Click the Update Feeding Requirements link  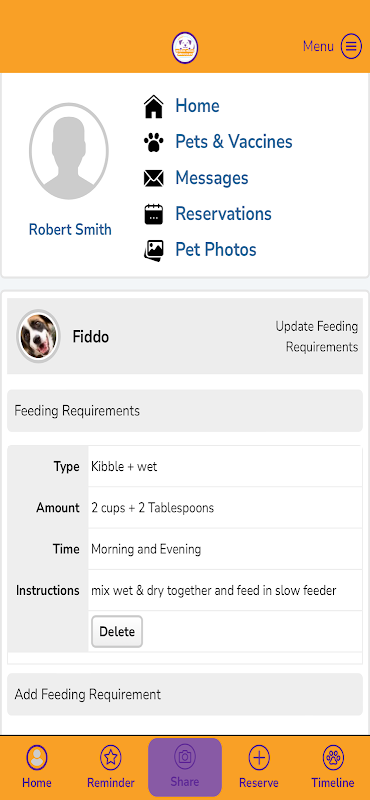(x=316, y=337)
